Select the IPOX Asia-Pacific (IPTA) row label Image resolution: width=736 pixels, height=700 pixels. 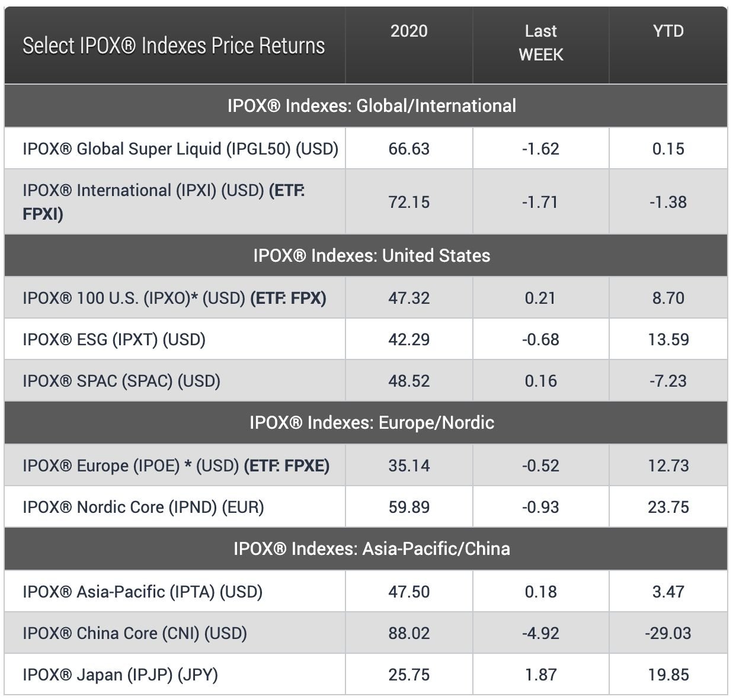pos(142,592)
